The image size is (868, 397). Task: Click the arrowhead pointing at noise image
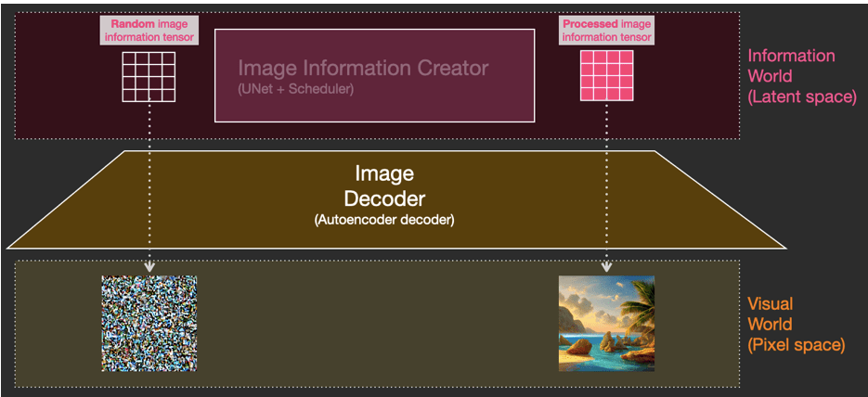click(149, 270)
